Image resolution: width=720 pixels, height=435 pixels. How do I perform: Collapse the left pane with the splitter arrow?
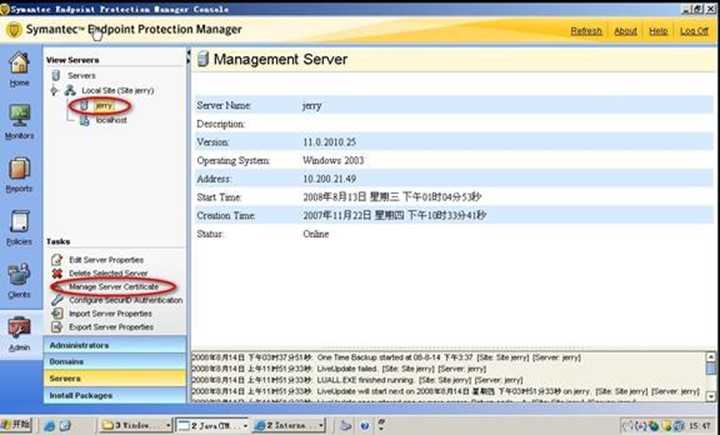click(188, 53)
